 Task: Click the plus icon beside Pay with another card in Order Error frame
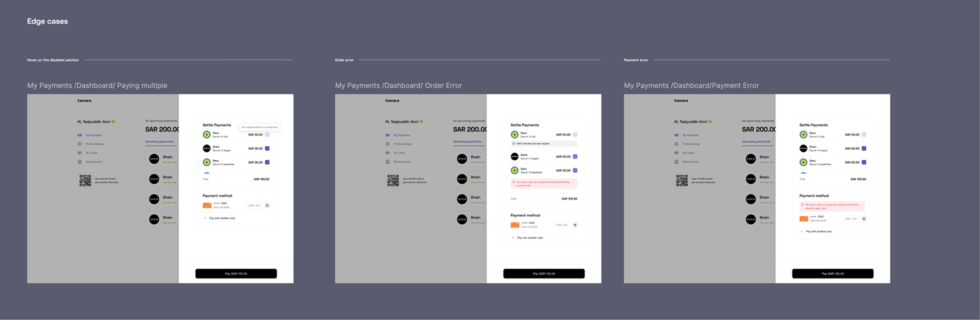click(x=513, y=238)
